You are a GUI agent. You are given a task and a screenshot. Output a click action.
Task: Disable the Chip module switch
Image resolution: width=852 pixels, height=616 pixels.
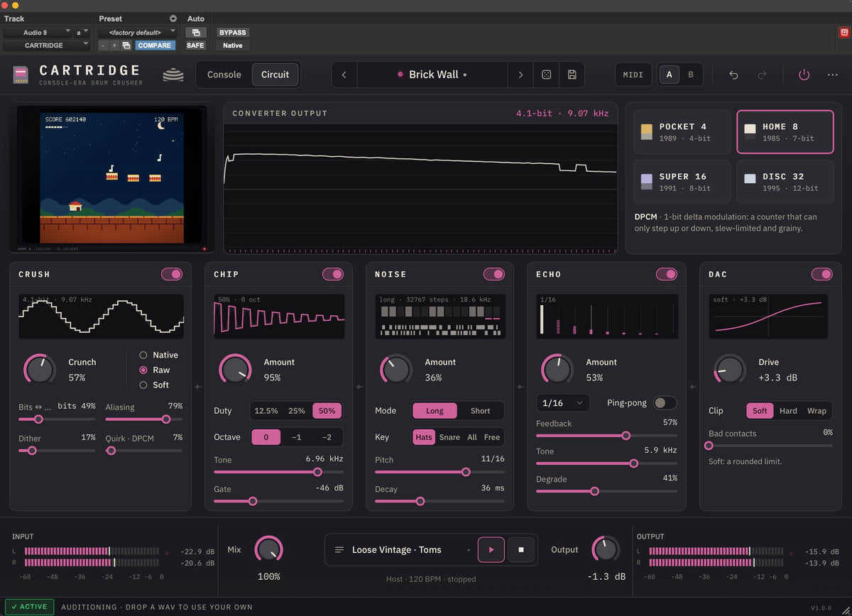tap(333, 274)
